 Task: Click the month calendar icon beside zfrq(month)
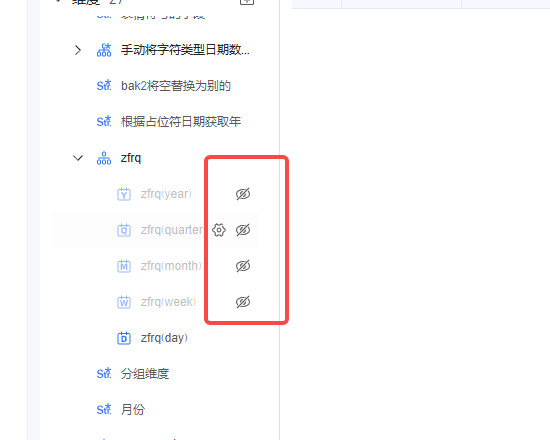point(124,266)
